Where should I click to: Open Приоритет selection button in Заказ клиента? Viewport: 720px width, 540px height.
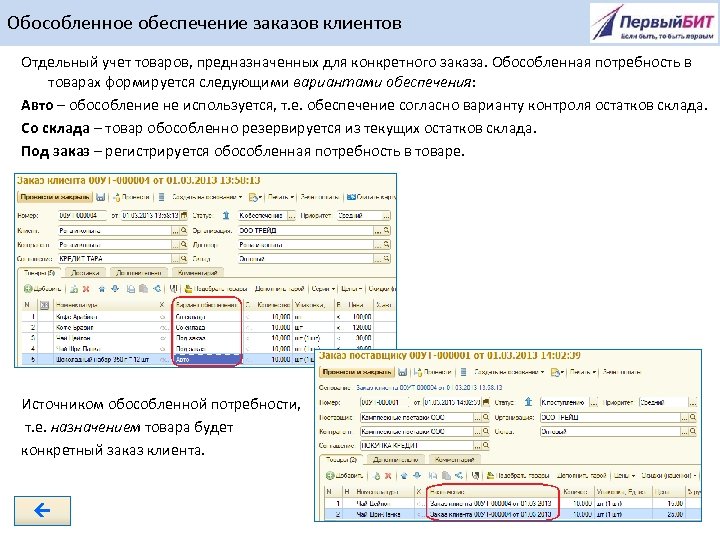tap(387, 215)
